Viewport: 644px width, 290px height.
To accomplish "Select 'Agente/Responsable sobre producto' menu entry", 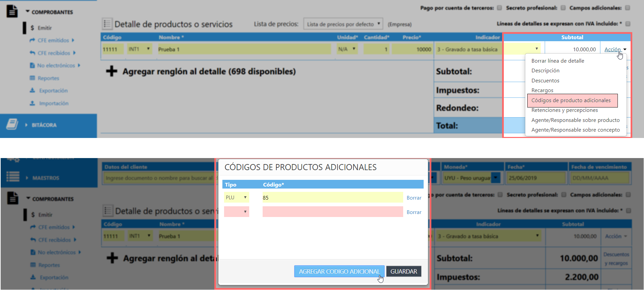I will pyautogui.click(x=575, y=120).
